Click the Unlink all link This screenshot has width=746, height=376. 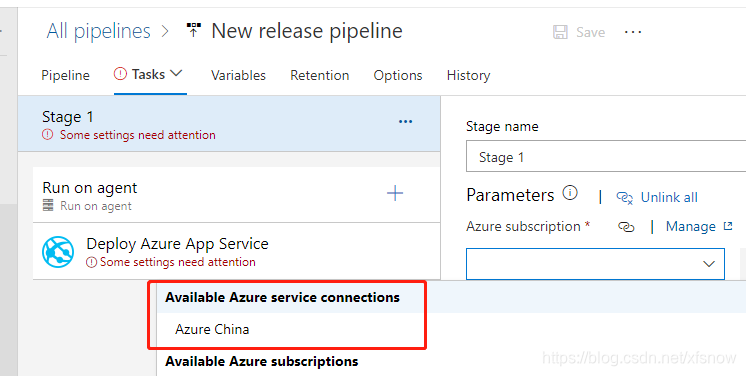pyautogui.click(x=657, y=198)
